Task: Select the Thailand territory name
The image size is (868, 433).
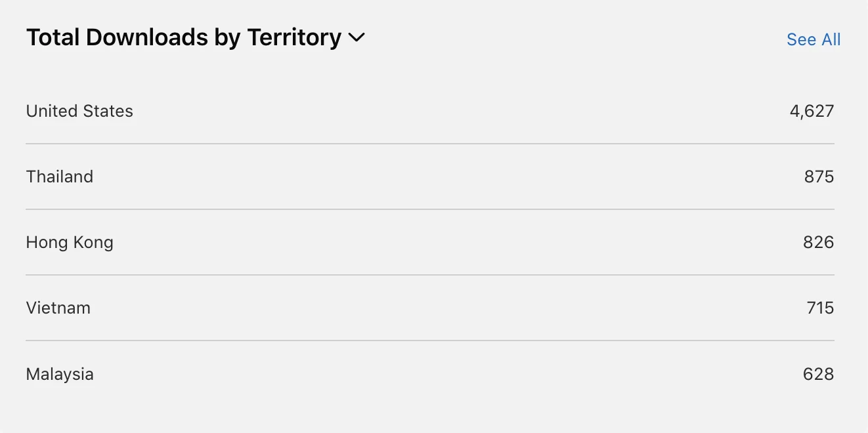Action: pos(60,176)
